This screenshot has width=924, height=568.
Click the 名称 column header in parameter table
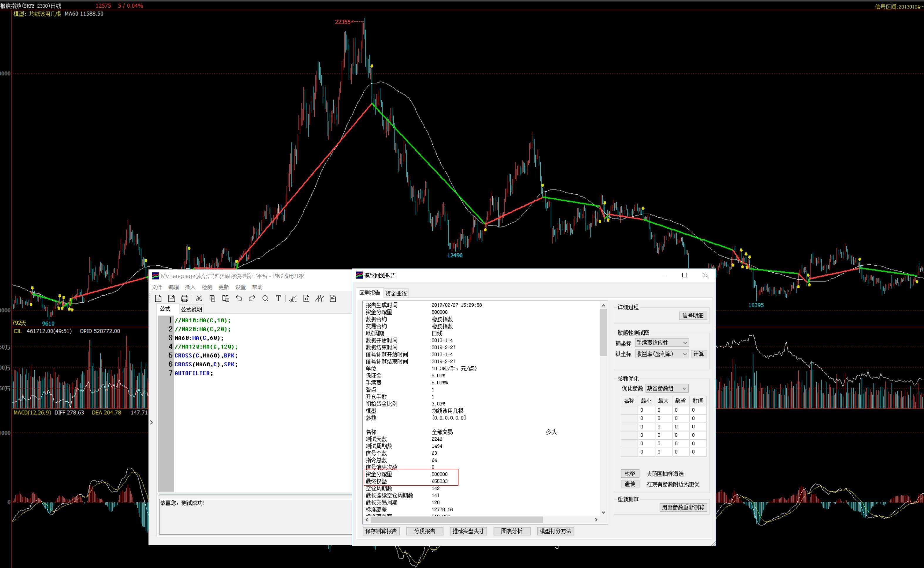pyautogui.click(x=630, y=401)
